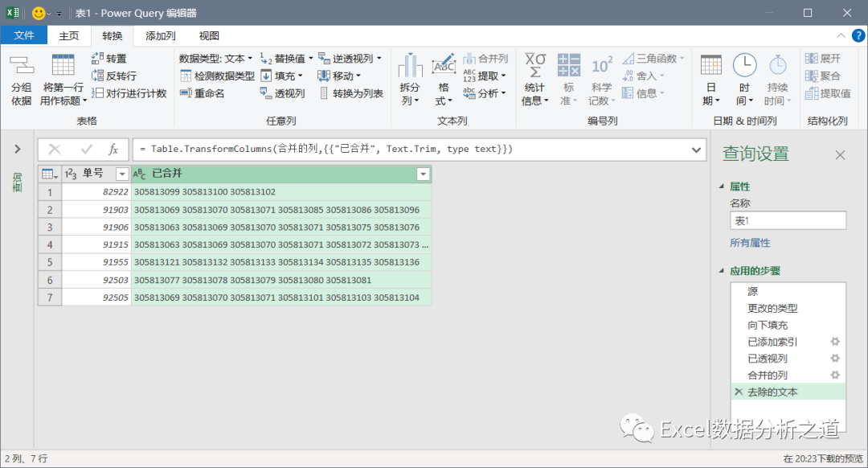The height and width of the screenshot is (468, 868).
Task: Open settings gear for 已透视列 step
Action: [x=835, y=359]
